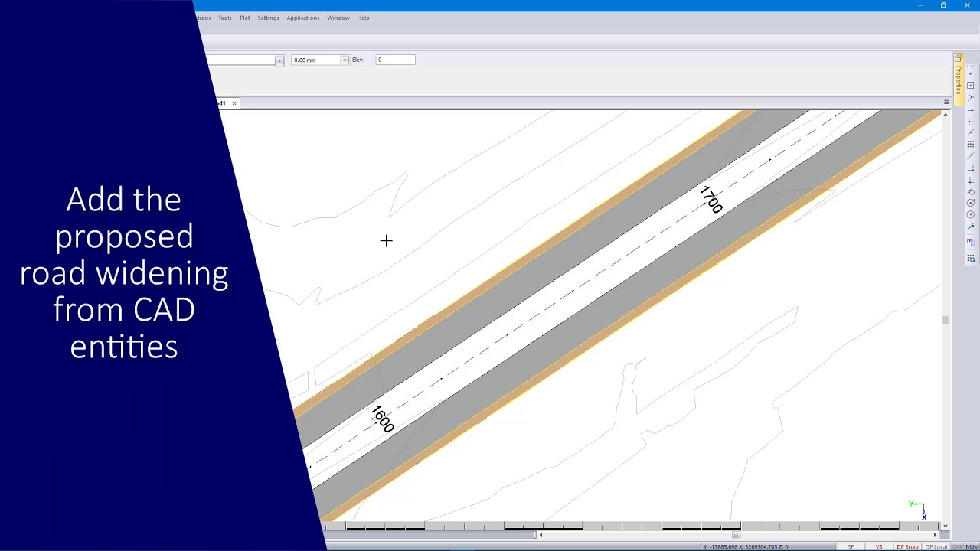Select the square node snap icon
Screen dimensions: 980x551
pos(971,86)
